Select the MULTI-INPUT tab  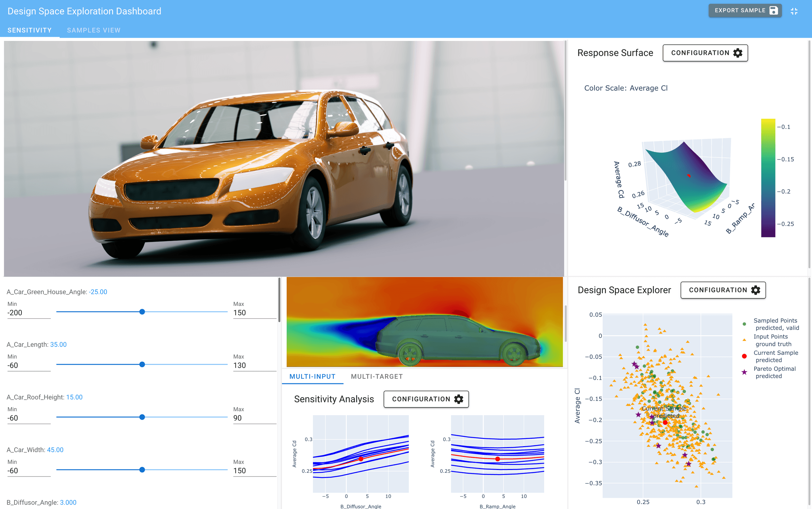(x=313, y=377)
